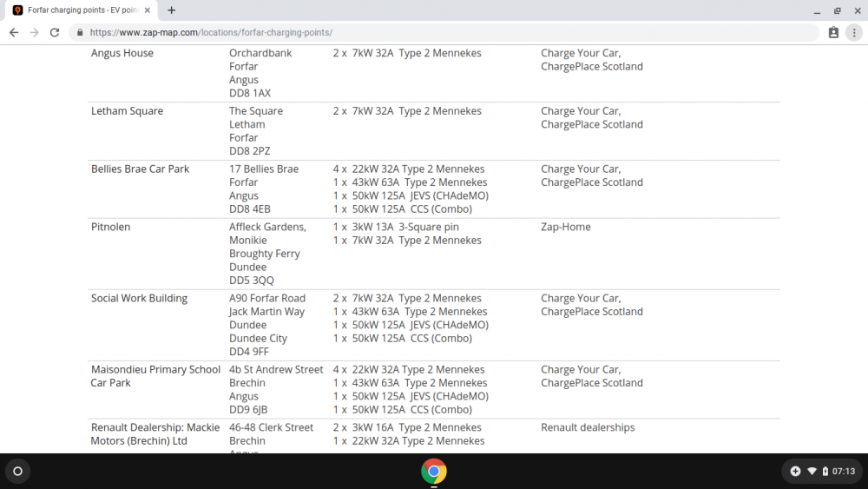Click postcode DD4 9FF
The image size is (868, 489).
click(x=249, y=352)
